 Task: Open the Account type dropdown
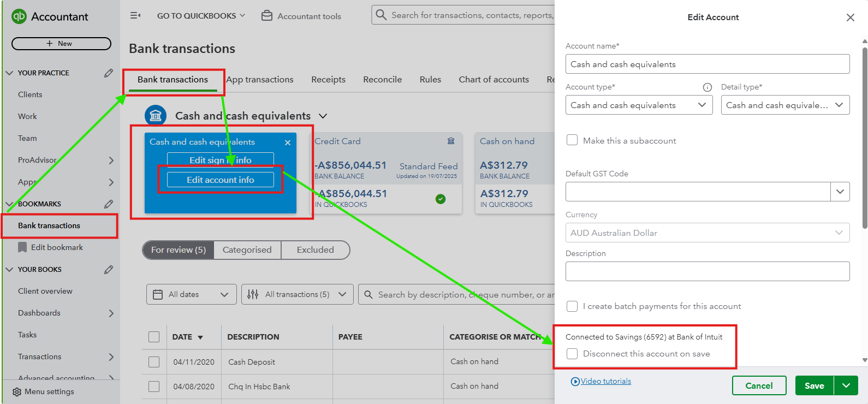639,105
